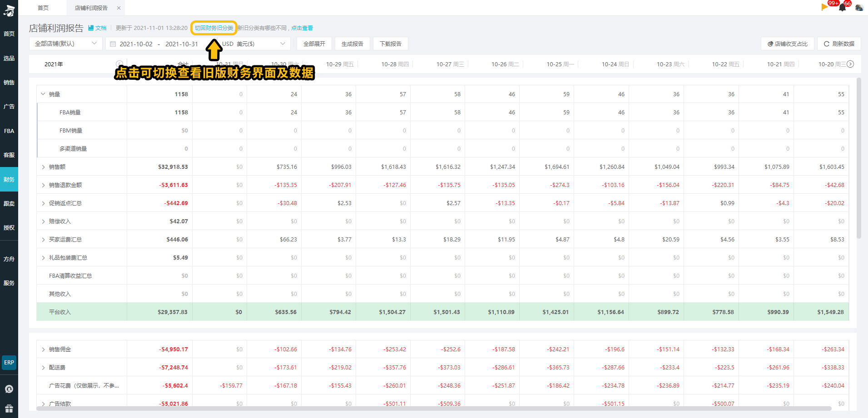Expand the 销售退款金额 row
This screenshot has height=418, width=868.
(x=43, y=185)
